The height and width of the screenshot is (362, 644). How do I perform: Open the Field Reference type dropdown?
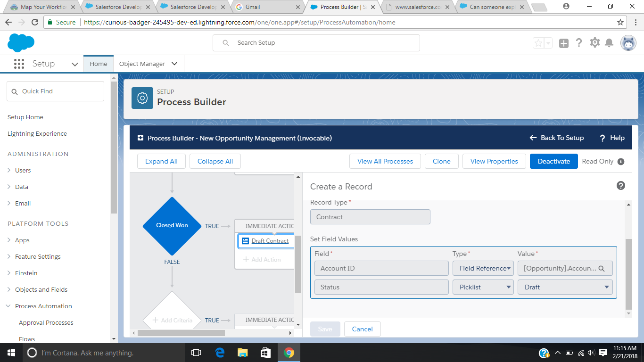pos(483,268)
